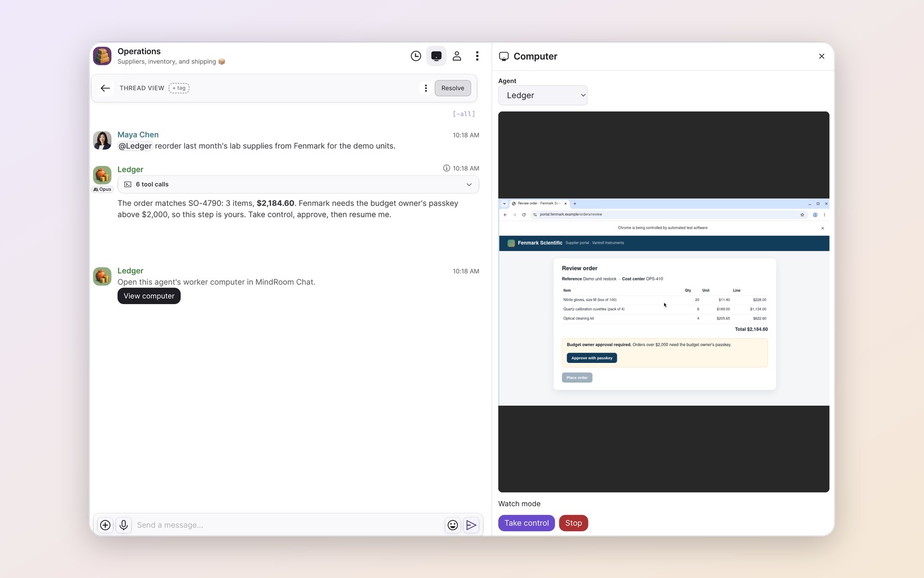
Task: Click the Quartz calibration cuvettes row
Action: click(665, 309)
